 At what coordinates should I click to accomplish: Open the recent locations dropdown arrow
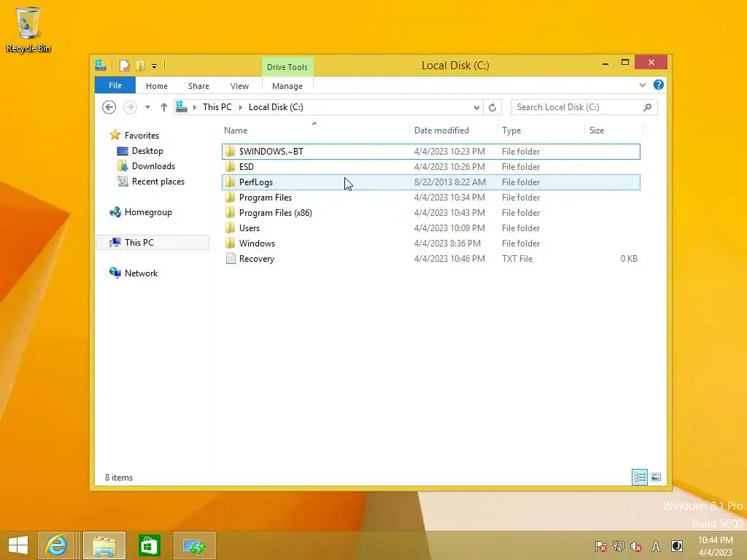147,107
